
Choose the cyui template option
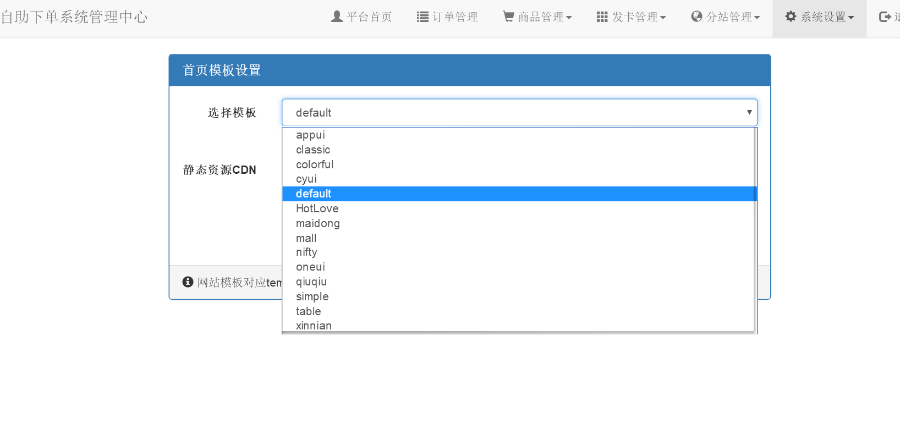[x=519, y=179]
